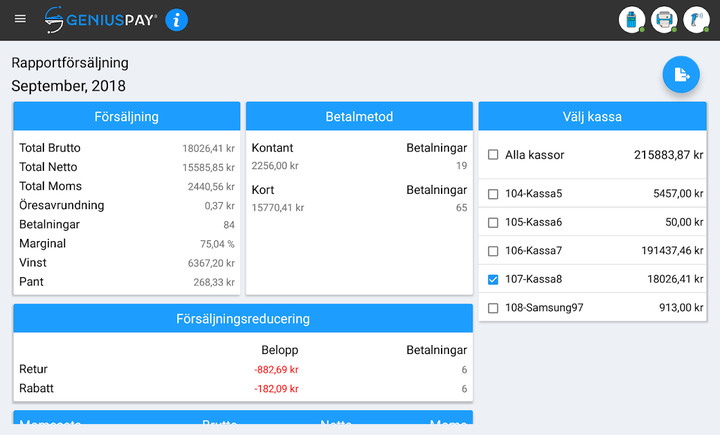Open the hamburger navigation menu
The width and height of the screenshot is (720, 435).
(20, 19)
